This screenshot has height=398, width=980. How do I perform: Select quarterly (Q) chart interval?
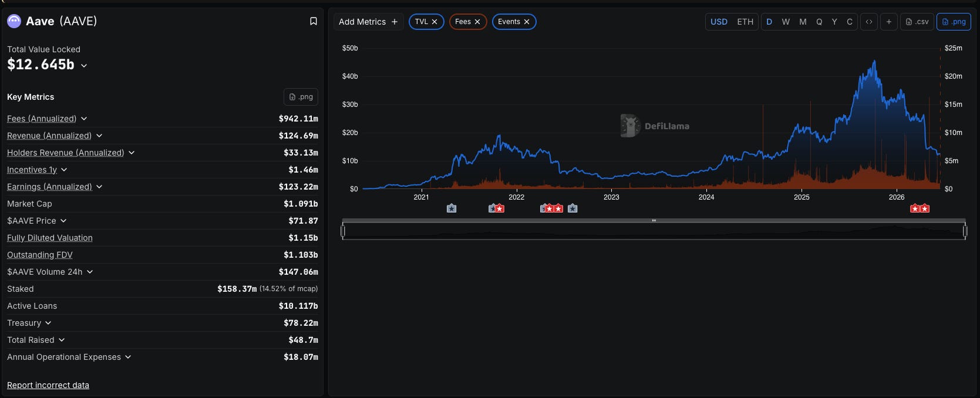tap(819, 22)
